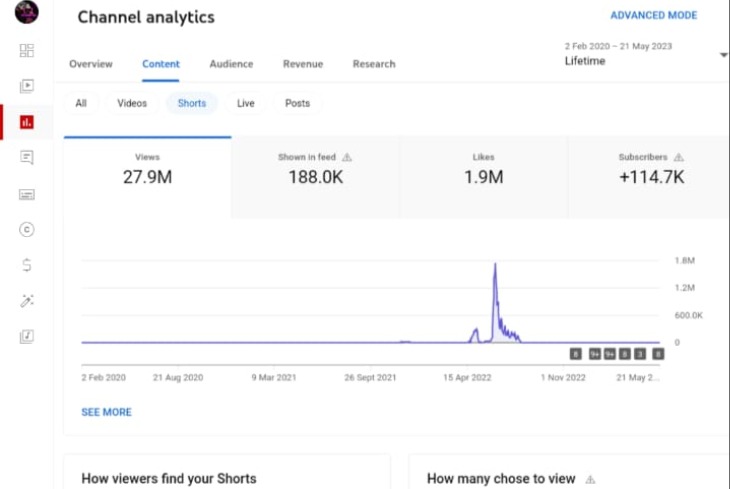Select the Videos filter chip
The height and width of the screenshot is (489, 730).
click(132, 103)
